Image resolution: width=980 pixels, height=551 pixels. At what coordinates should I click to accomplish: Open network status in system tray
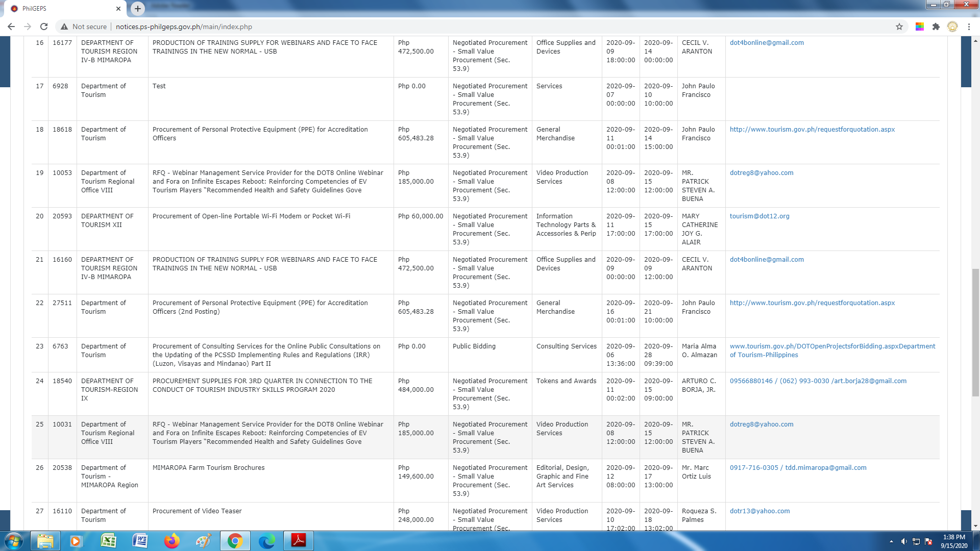[x=916, y=541]
